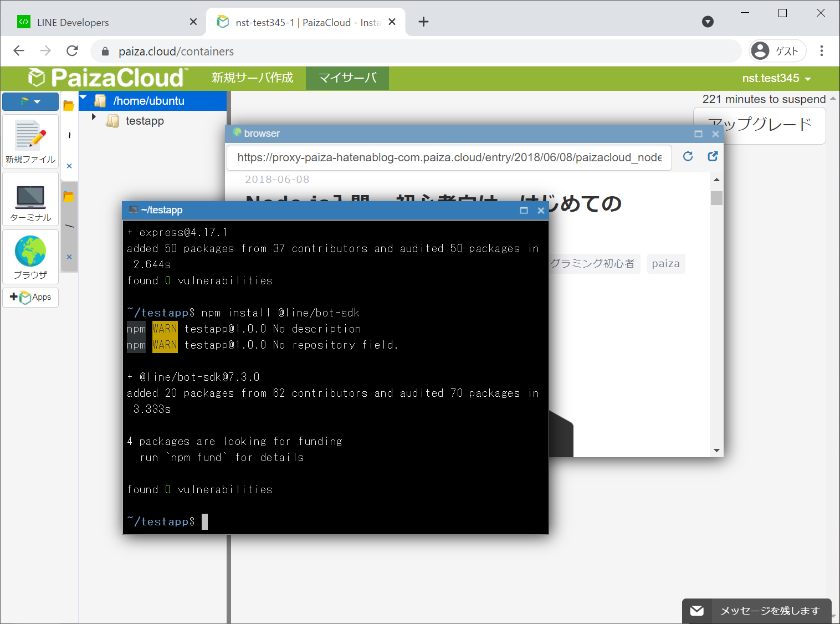Click the browser window title bar icon
The image size is (840, 624).
(237, 132)
